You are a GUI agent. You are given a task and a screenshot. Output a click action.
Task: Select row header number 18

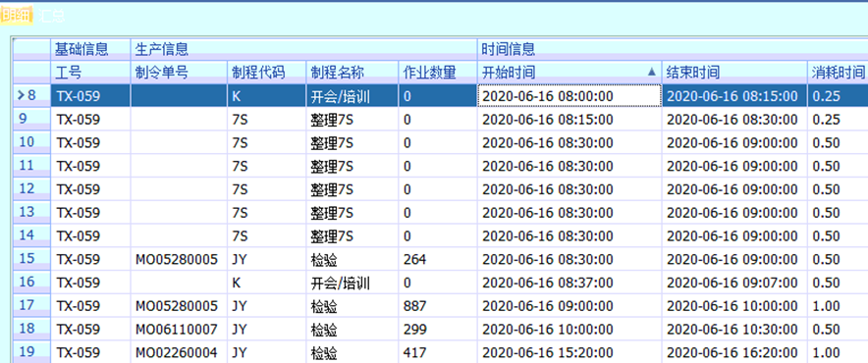(31, 329)
